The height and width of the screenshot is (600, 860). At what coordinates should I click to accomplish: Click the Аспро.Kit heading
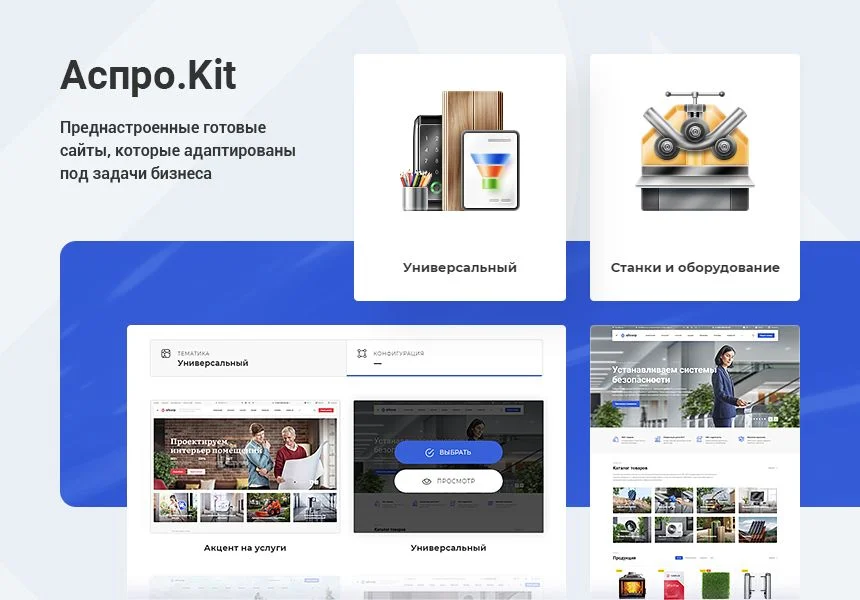148,75
